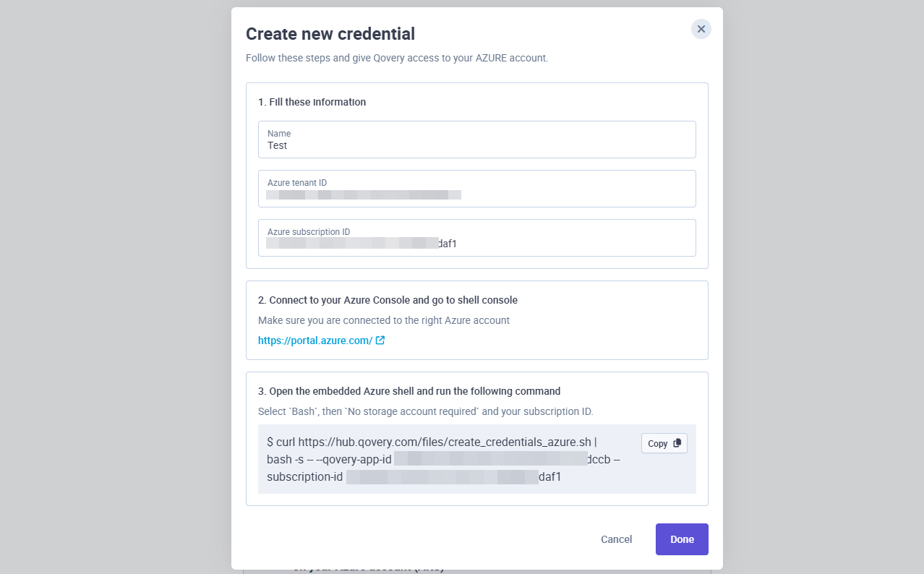Click the Create new credential heading
The width and height of the screenshot is (924, 574).
pos(330,33)
